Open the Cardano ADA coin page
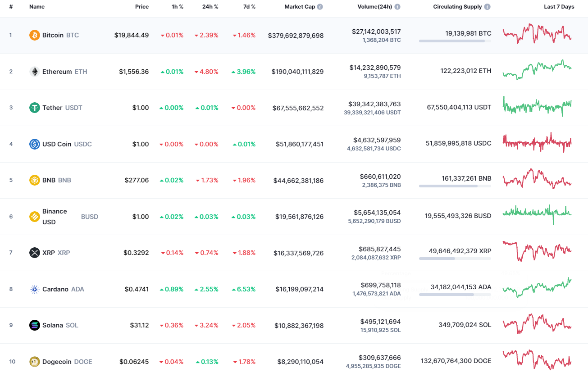 tap(56, 289)
